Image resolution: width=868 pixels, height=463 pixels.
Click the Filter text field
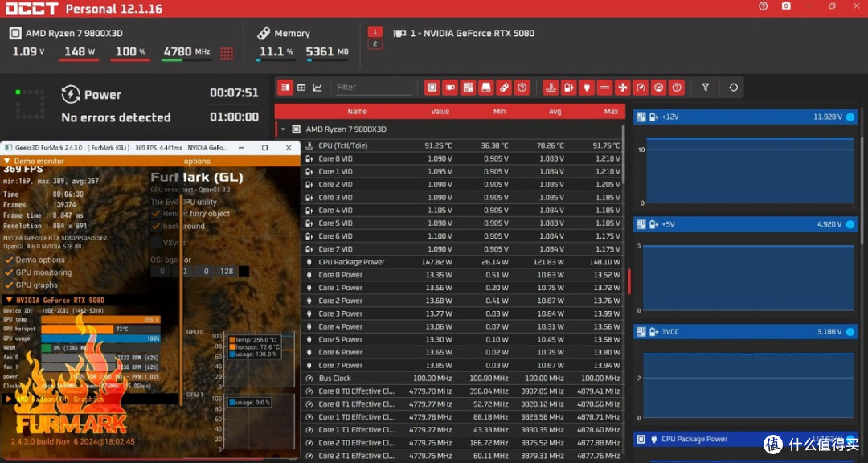pos(374,88)
